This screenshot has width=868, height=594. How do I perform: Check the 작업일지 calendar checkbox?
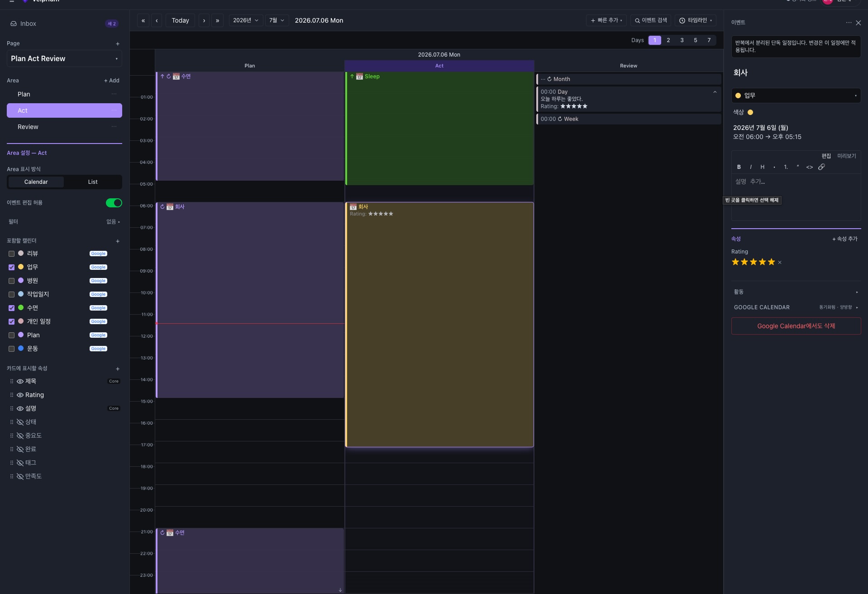[x=12, y=294]
